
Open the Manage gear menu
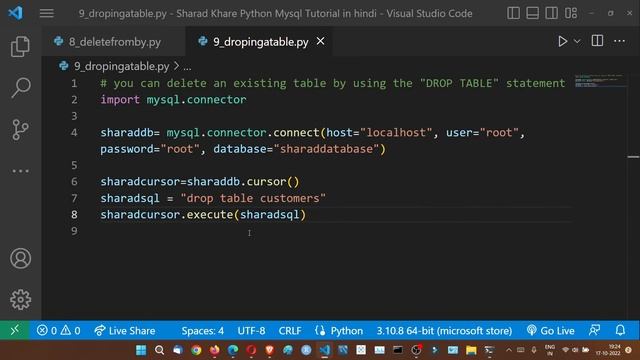click(20, 300)
